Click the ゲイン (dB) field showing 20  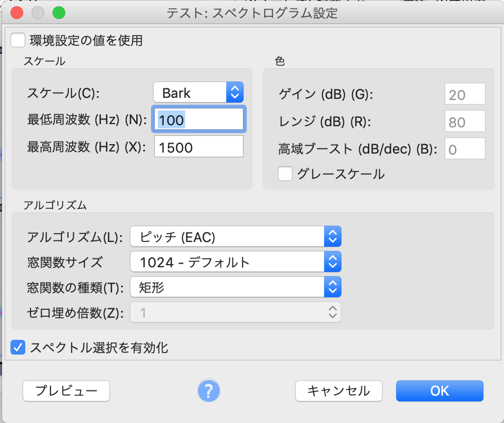pos(465,94)
